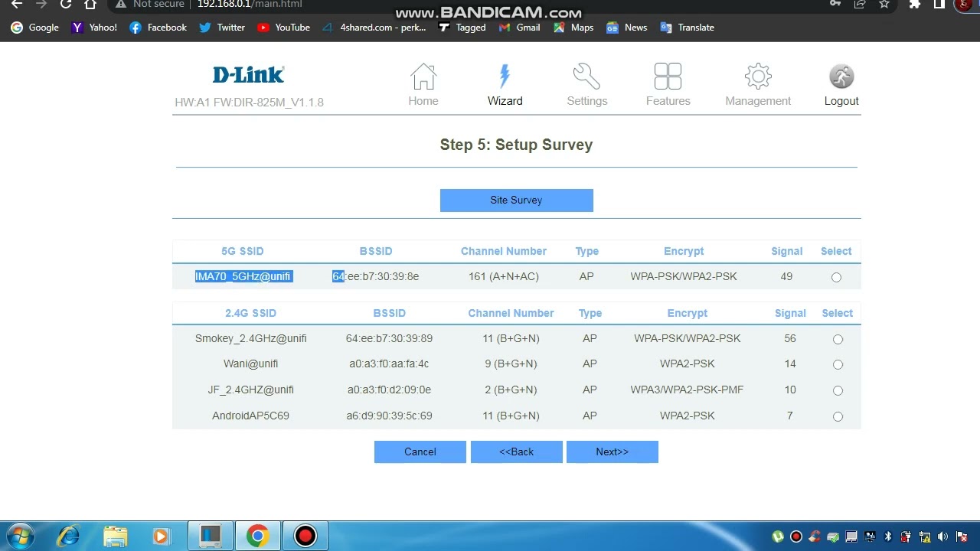Click JF_2.4GHZ@unifi SSID text

click(x=250, y=390)
